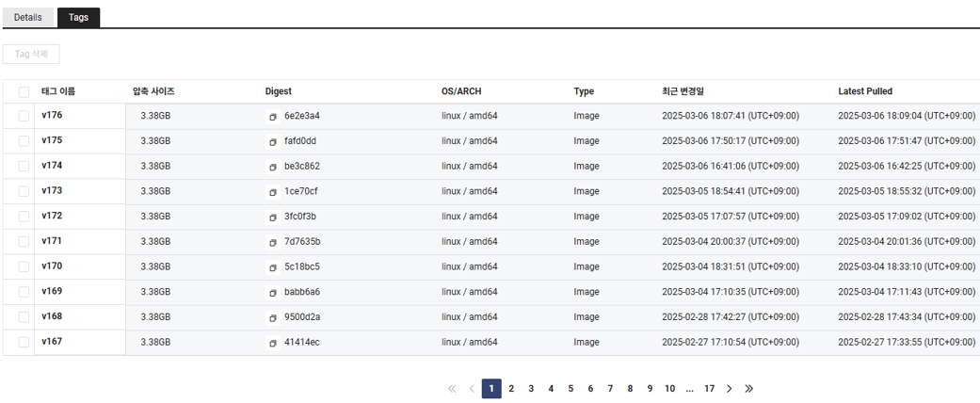Go to page 2
The image size is (980, 403).
point(510,389)
